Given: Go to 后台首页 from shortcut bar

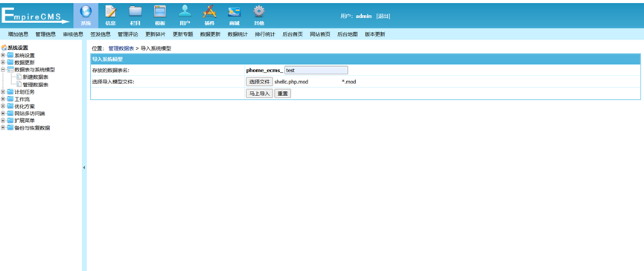Looking at the screenshot, I should pos(293,34).
